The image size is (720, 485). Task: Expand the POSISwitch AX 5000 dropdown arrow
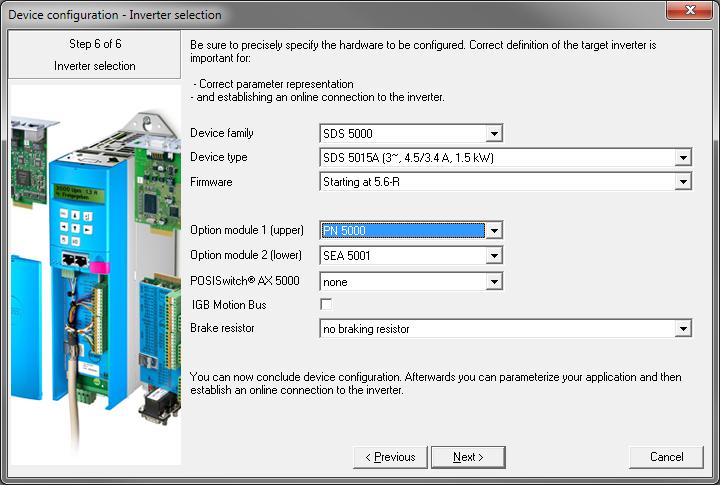(x=494, y=282)
